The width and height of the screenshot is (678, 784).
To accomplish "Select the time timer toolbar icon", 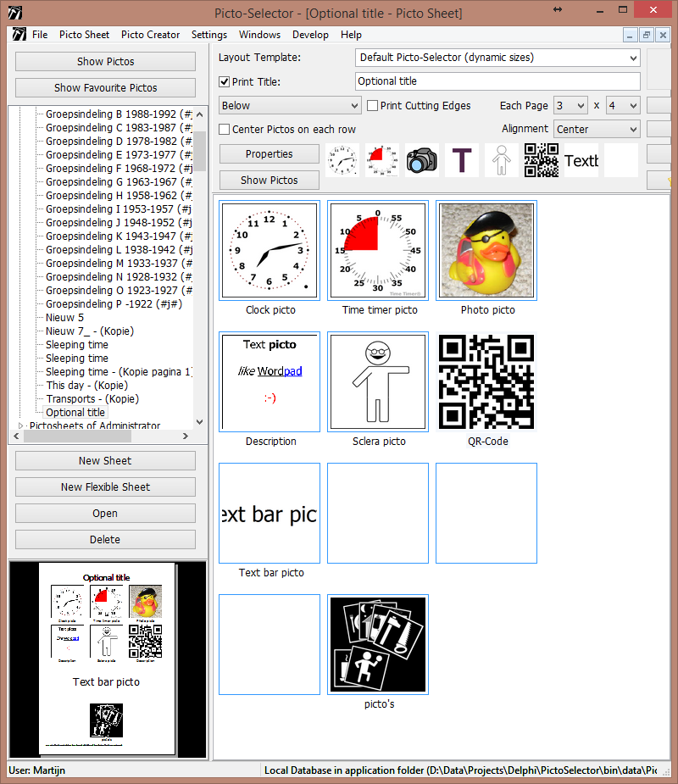I will pos(381,160).
